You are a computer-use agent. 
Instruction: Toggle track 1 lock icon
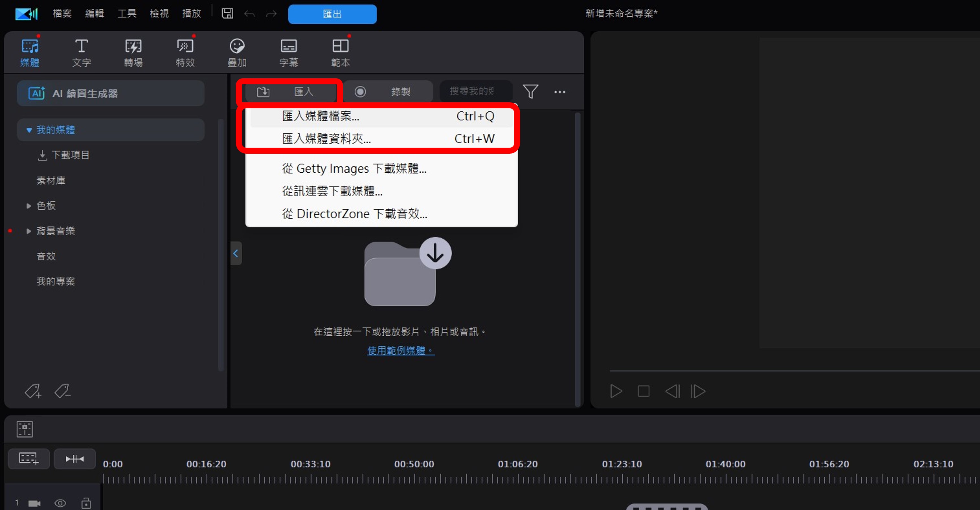tap(86, 503)
